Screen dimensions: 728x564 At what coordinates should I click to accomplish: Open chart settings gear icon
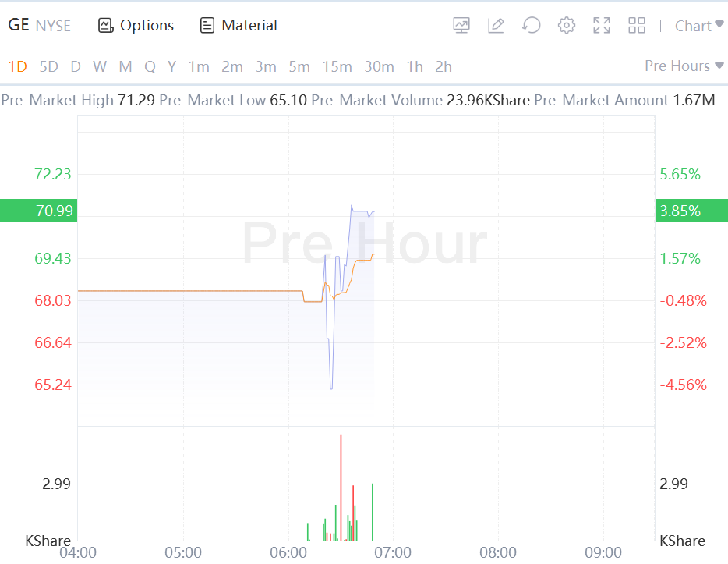(x=567, y=26)
